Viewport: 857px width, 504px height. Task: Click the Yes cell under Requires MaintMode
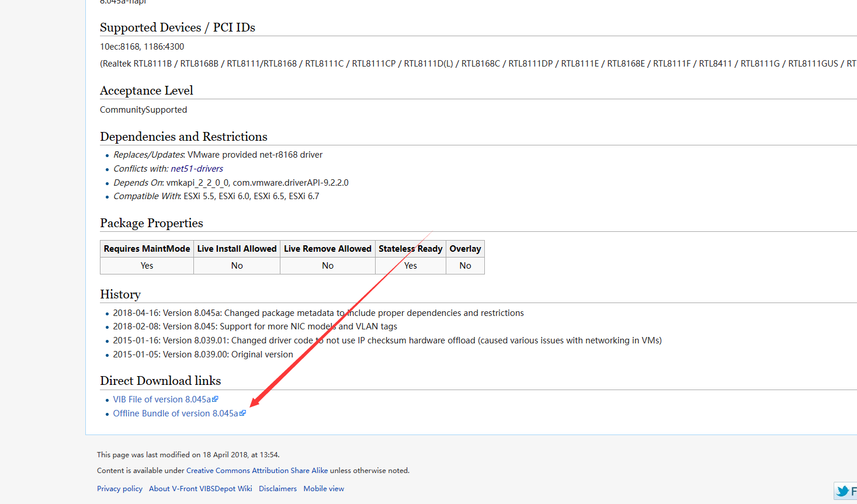[x=147, y=266]
